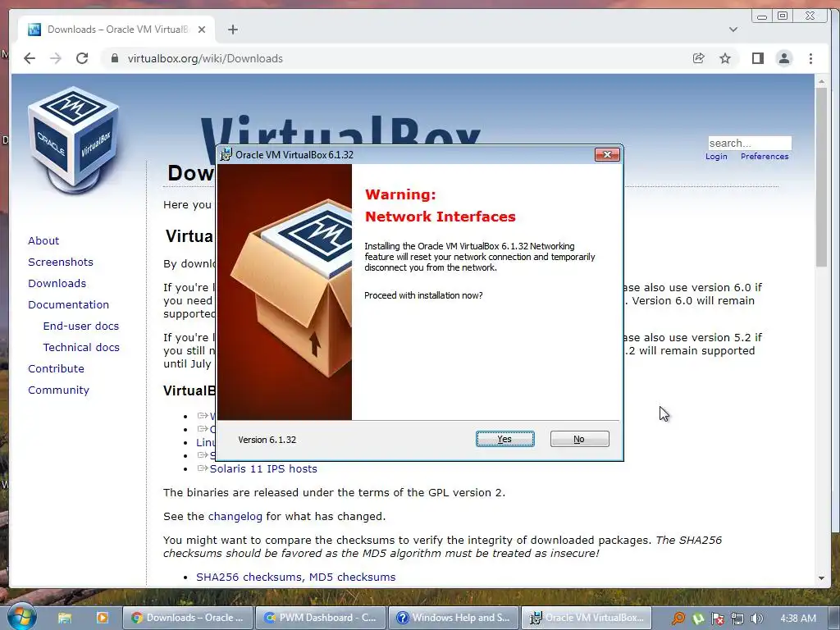
Task: Click the website search field
Action: pos(750,143)
